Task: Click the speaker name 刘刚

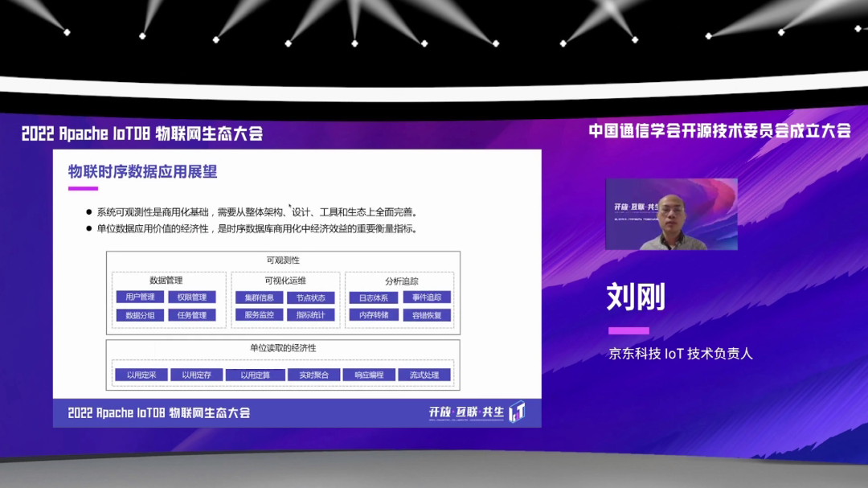Action: pos(636,297)
